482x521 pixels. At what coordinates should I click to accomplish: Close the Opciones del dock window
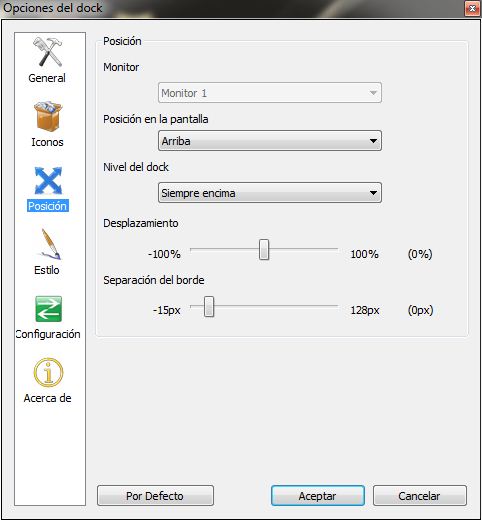point(472,8)
